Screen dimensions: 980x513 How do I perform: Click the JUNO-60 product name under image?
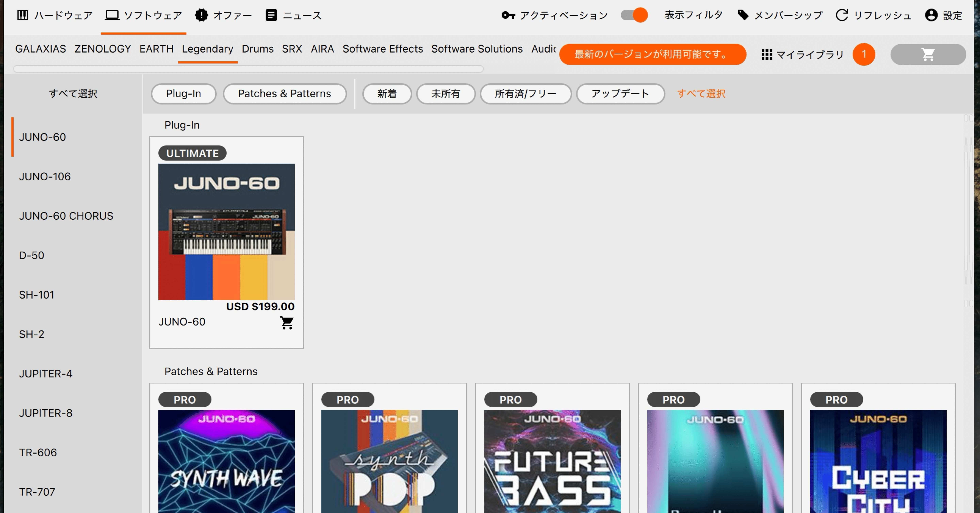point(182,322)
